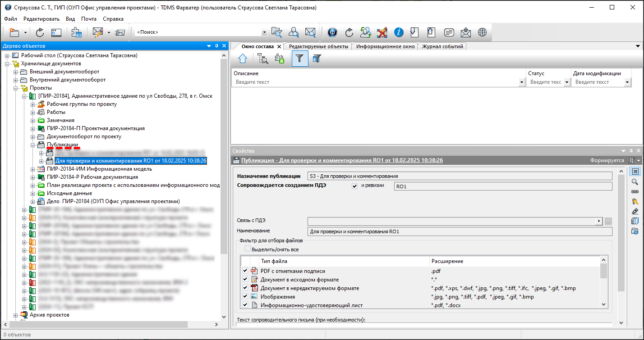Click the home up arrow in composition window
The image size is (644, 340).
pos(243,59)
